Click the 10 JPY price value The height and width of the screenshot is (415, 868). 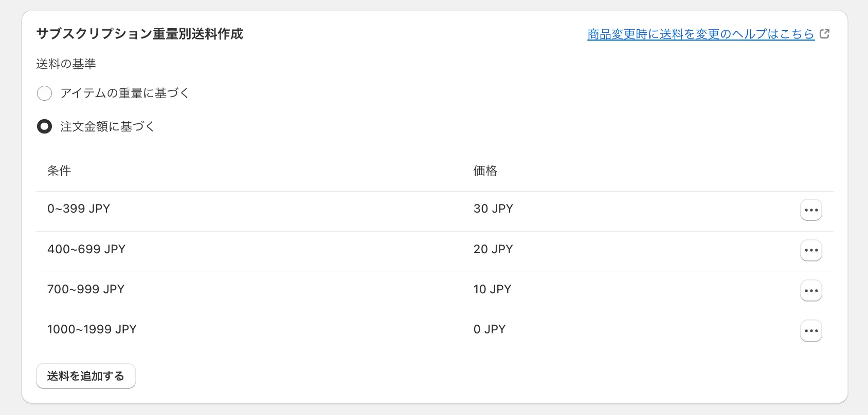492,289
